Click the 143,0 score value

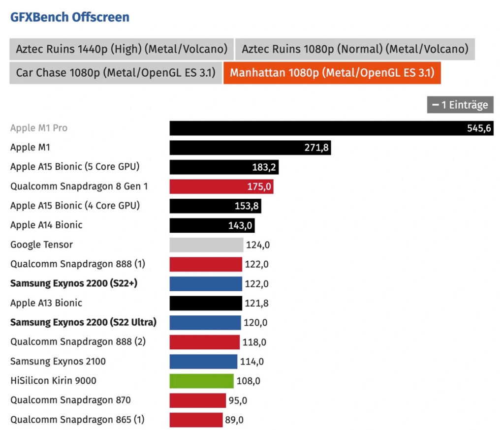(x=240, y=226)
